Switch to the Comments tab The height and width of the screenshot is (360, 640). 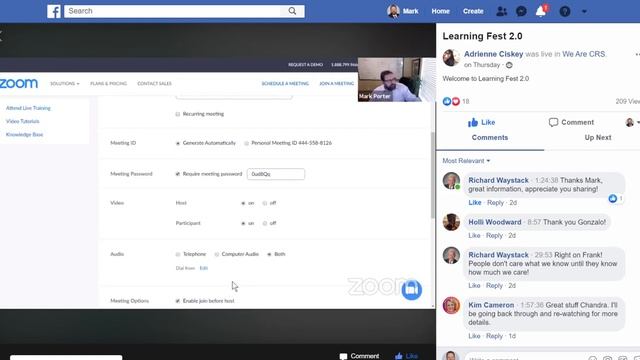(490, 138)
